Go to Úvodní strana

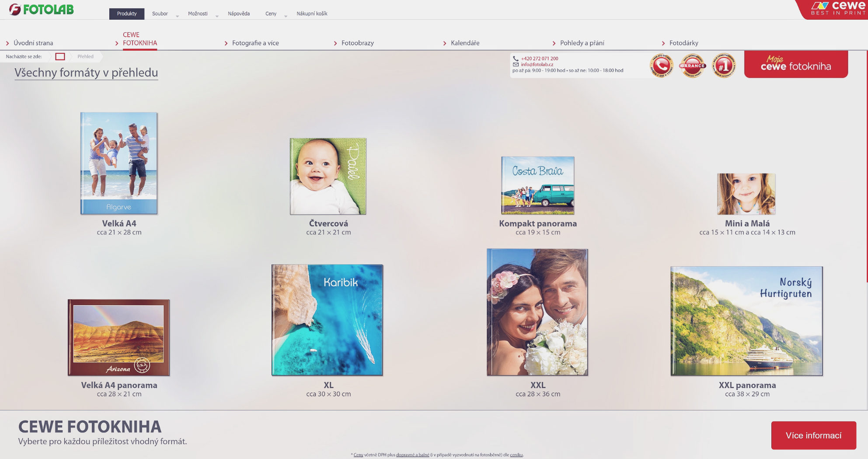pyautogui.click(x=33, y=43)
